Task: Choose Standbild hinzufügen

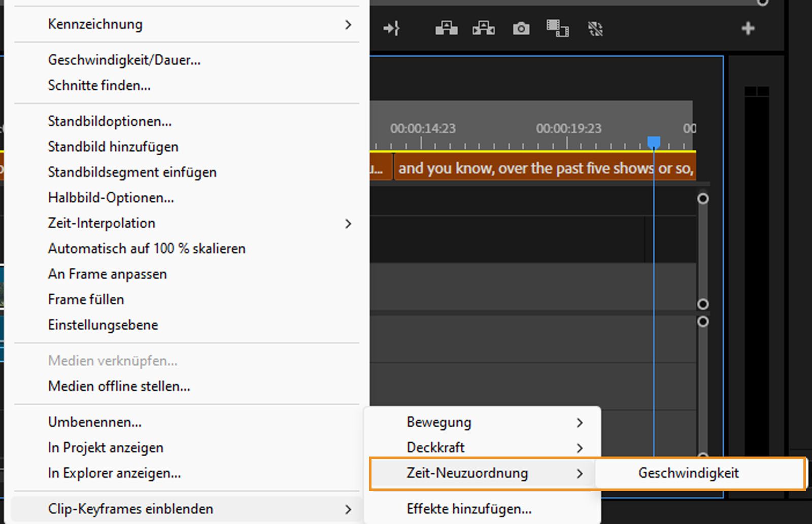Action: (113, 147)
